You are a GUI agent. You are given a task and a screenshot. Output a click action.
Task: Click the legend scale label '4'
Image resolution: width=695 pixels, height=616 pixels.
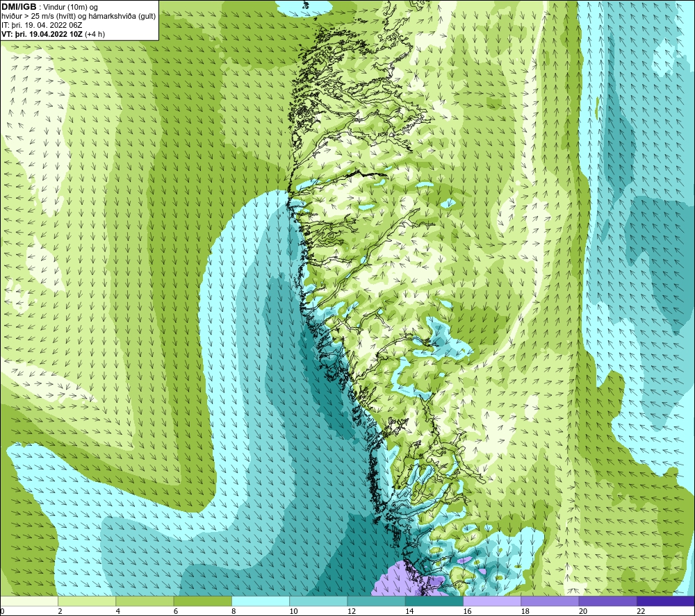[x=118, y=612]
